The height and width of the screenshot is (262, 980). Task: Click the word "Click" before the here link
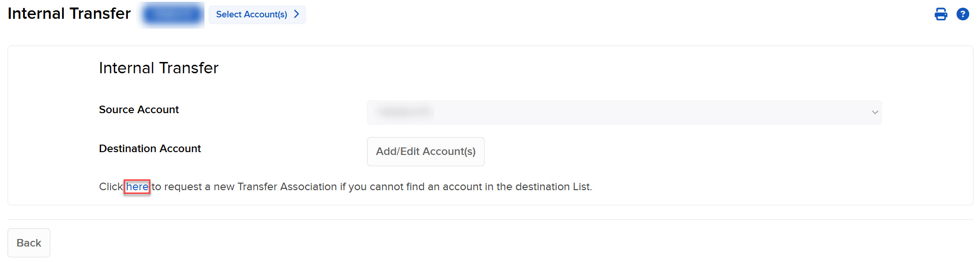pyautogui.click(x=111, y=187)
